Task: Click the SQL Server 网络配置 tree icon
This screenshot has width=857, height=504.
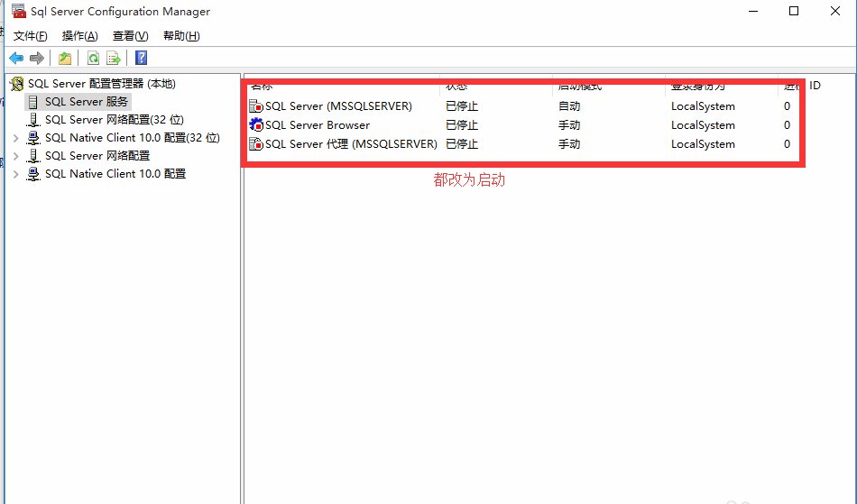Action: pos(33,156)
